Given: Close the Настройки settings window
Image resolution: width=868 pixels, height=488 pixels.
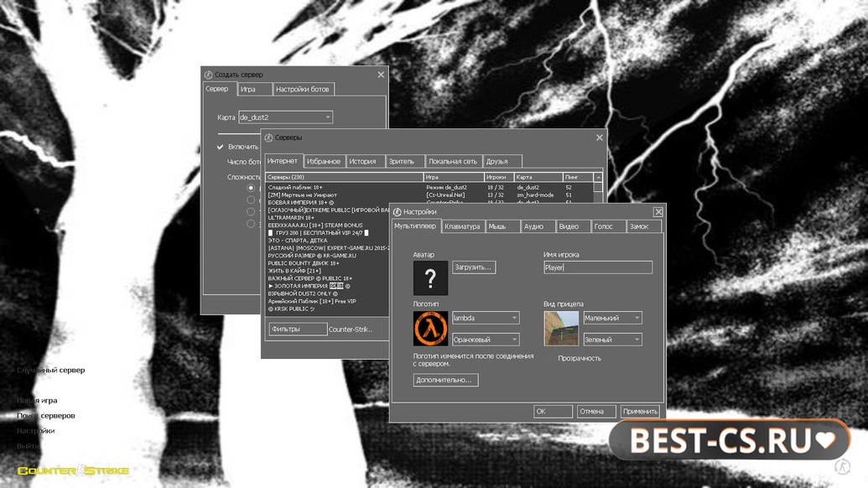Looking at the screenshot, I should tap(657, 212).
